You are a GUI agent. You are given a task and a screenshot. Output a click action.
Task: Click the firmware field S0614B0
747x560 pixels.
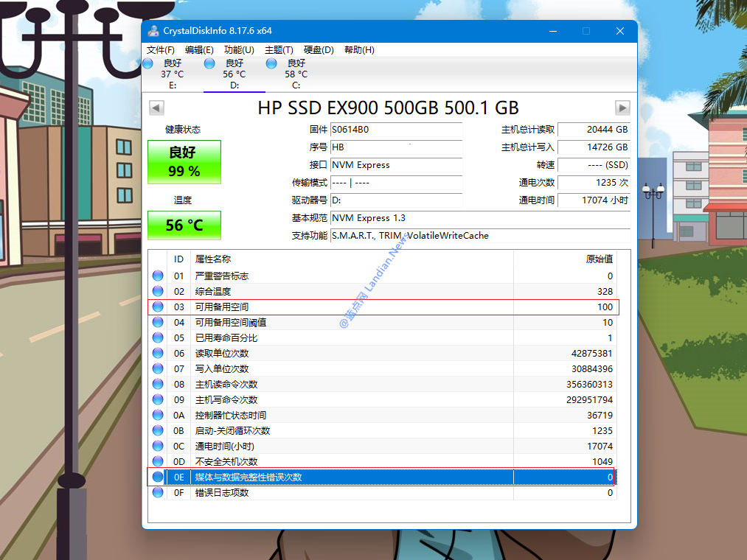pos(397,130)
